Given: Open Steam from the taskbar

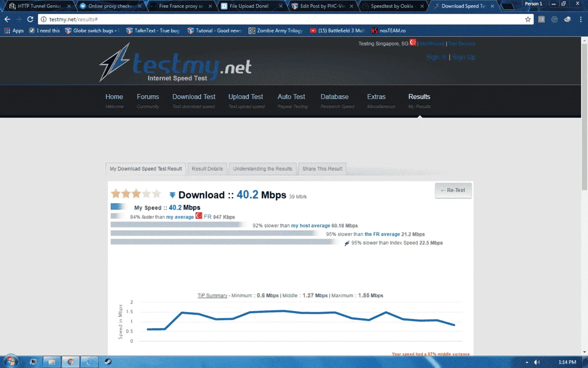Looking at the screenshot, I should pyautogui.click(x=107, y=362).
